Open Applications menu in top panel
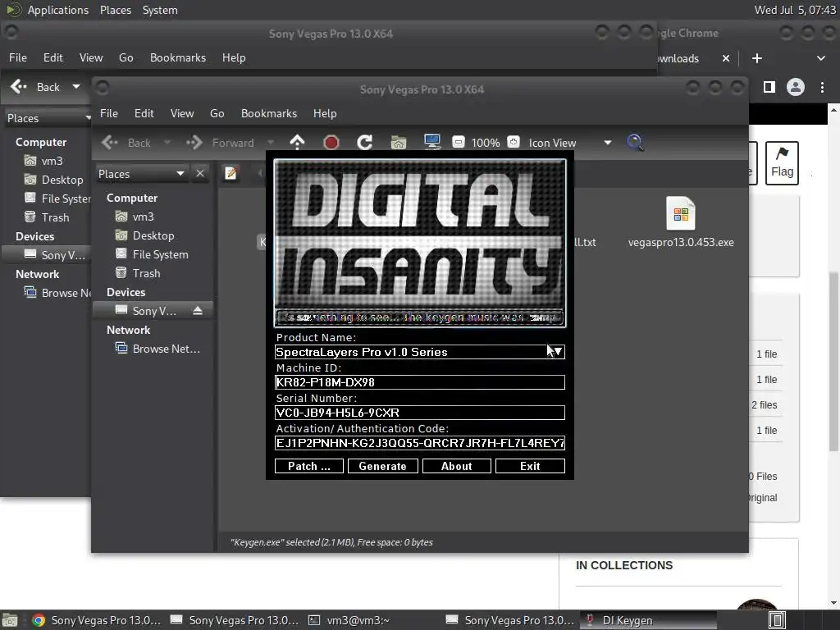 [58, 10]
